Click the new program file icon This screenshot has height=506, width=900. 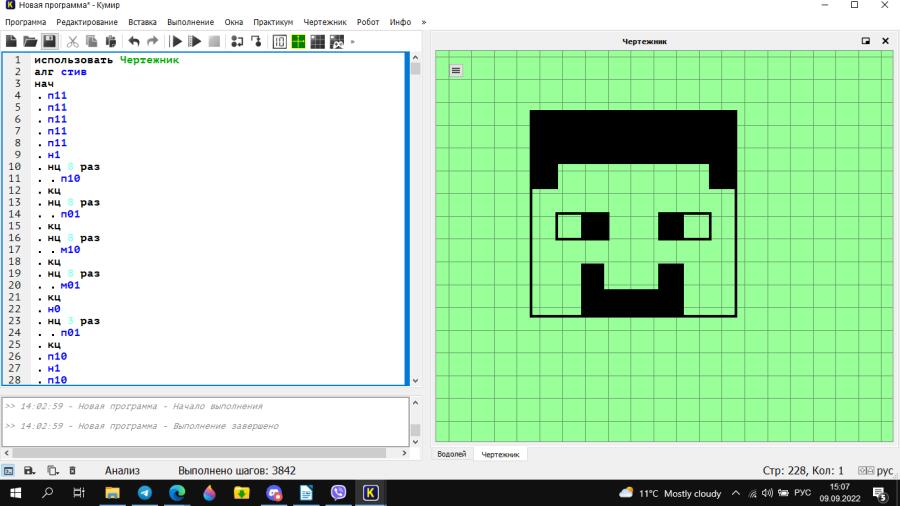[x=11, y=41]
